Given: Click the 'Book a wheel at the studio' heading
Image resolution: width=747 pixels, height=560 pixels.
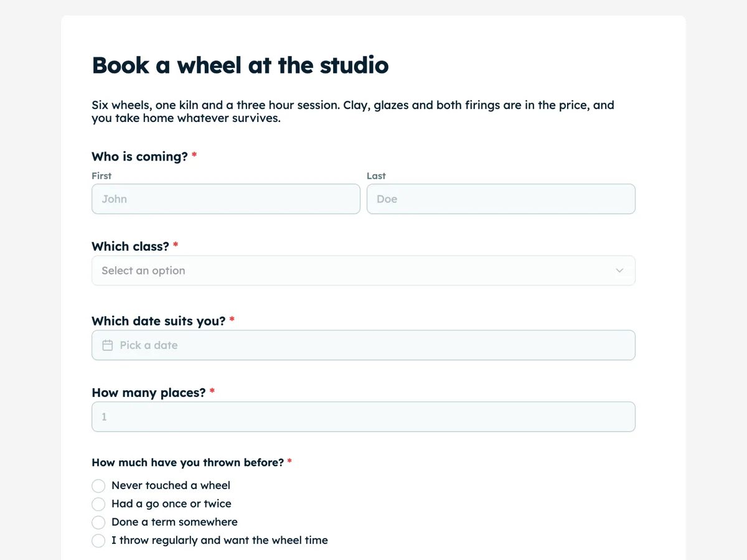Looking at the screenshot, I should coord(240,65).
